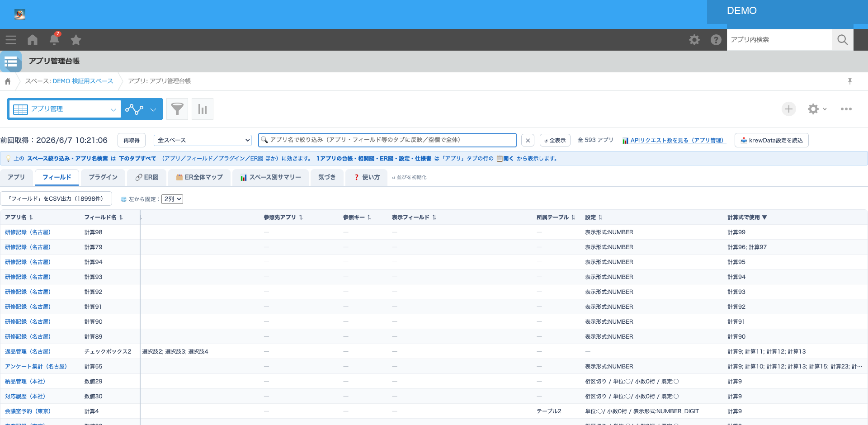
Task: Pin the breadcrumb with pin icon
Action: [850, 81]
